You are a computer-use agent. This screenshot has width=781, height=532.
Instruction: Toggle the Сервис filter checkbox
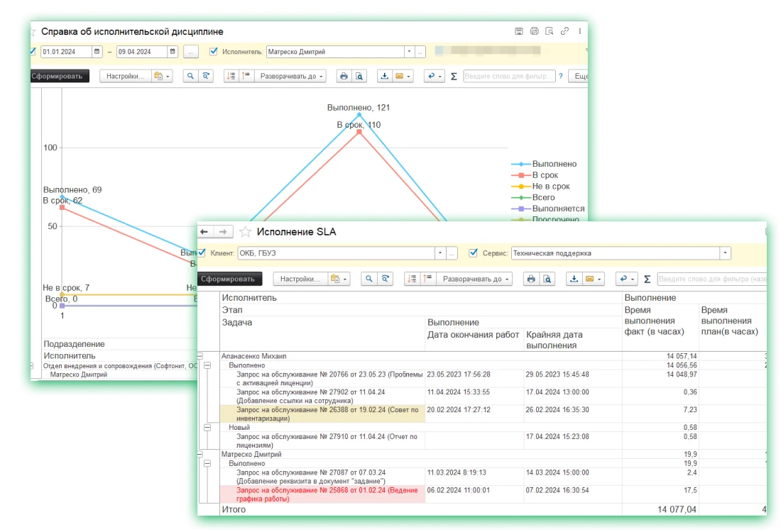474,253
